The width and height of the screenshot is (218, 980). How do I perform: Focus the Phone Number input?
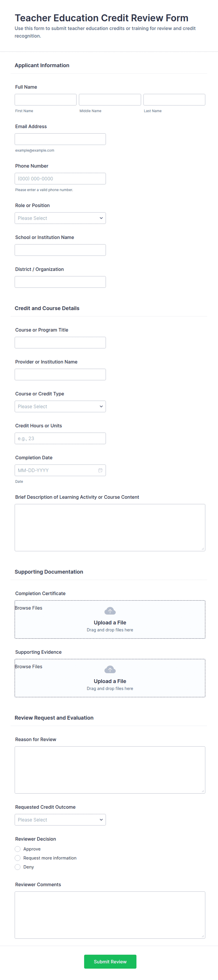[x=60, y=178]
